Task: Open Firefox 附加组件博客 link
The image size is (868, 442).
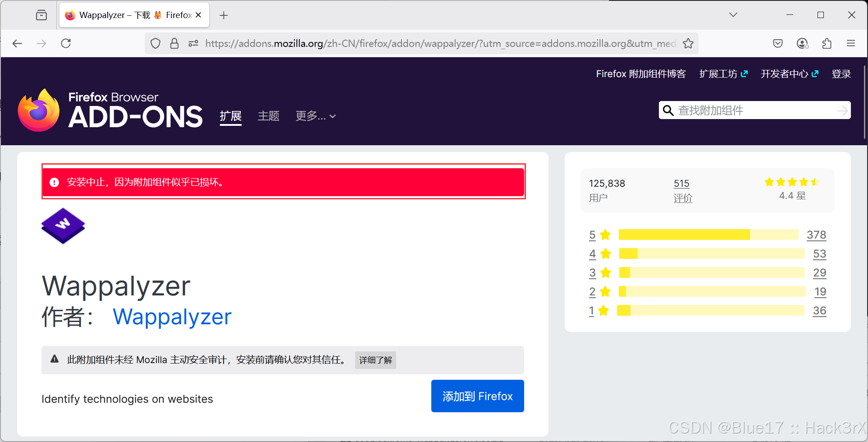Action: tap(641, 74)
